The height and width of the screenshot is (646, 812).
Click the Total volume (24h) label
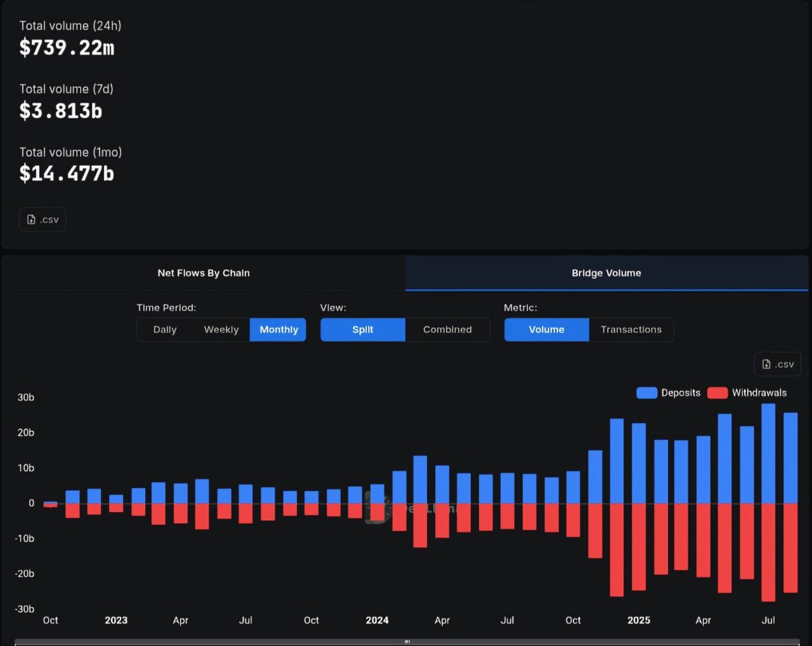[70, 26]
